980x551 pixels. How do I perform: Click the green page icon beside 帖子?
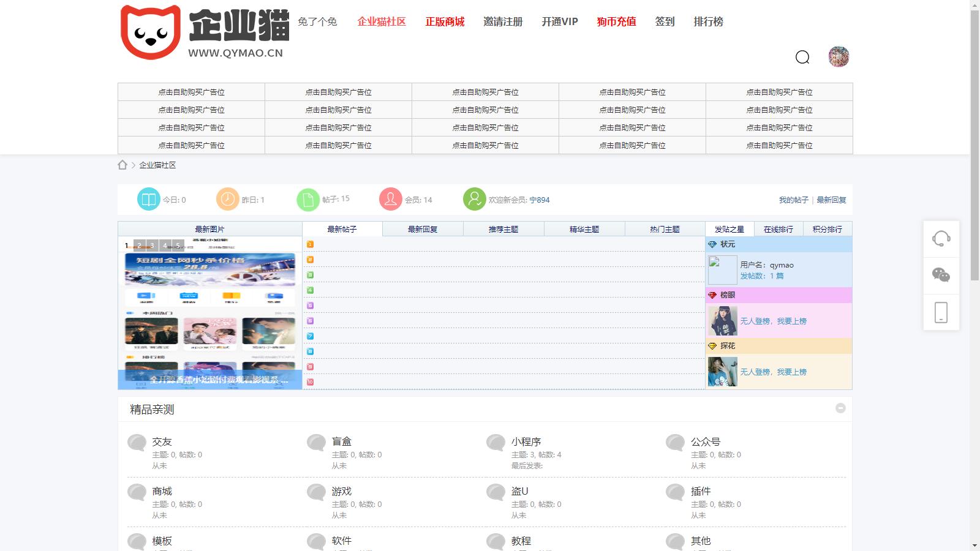[308, 199]
